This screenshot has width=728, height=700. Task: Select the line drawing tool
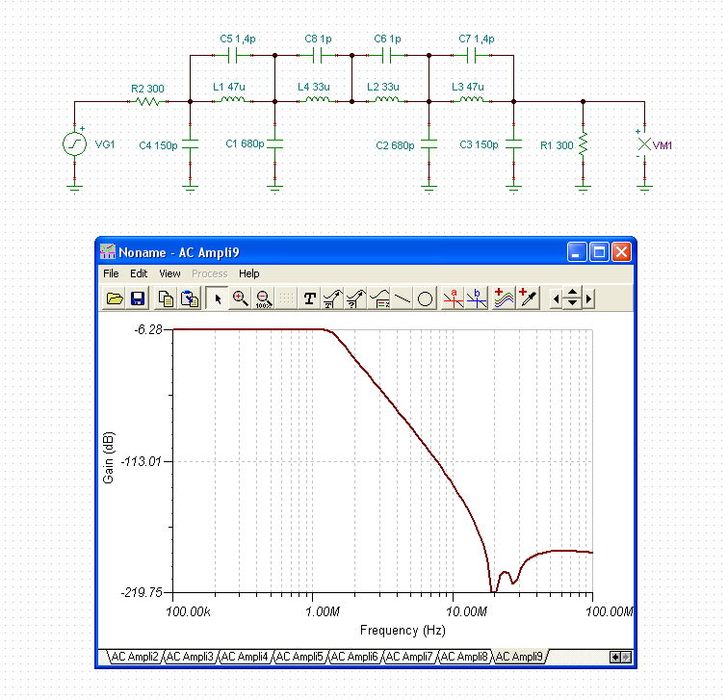tap(403, 298)
